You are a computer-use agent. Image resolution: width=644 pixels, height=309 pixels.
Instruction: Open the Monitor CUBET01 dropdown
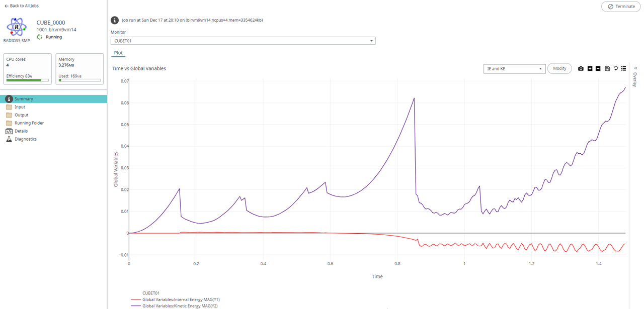243,41
